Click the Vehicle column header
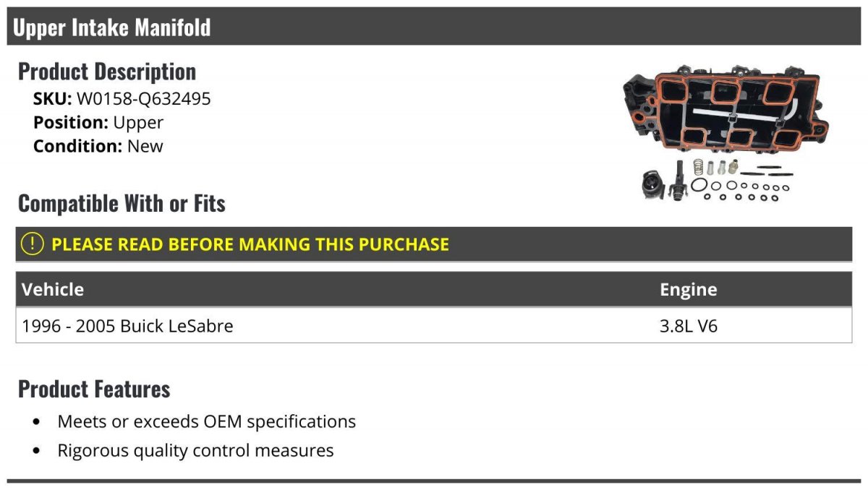This screenshot has width=868, height=490. pos(53,290)
